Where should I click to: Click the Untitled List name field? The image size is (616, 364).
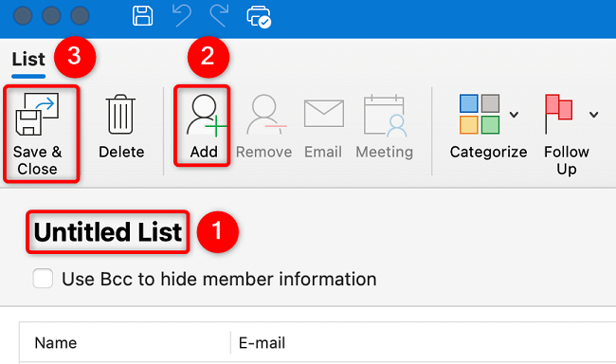pos(108,232)
